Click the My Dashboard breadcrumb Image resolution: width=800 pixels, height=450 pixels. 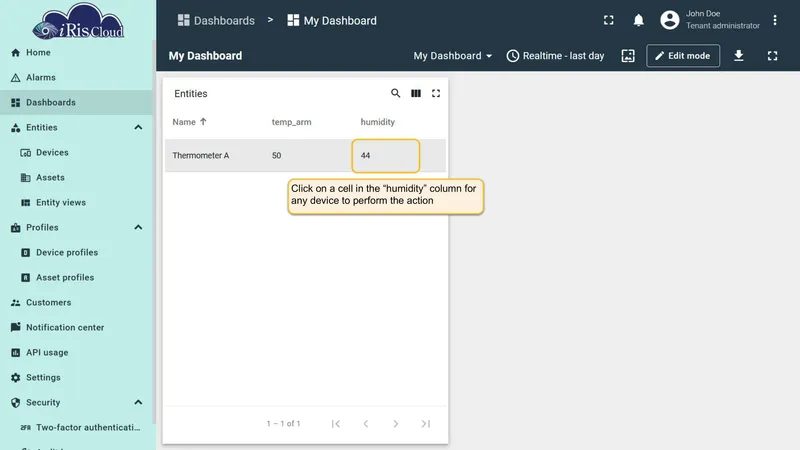click(332, 20)
